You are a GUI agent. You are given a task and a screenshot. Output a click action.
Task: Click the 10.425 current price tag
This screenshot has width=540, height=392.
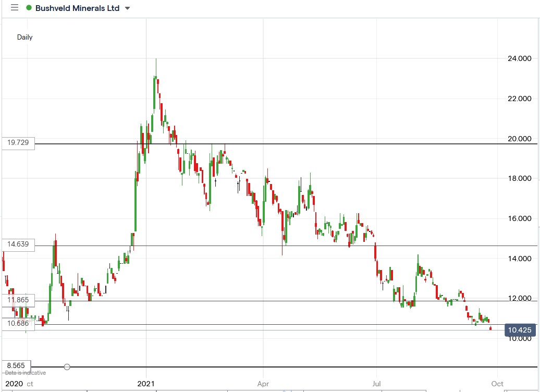pyautogui.click(x=519, y=330)
